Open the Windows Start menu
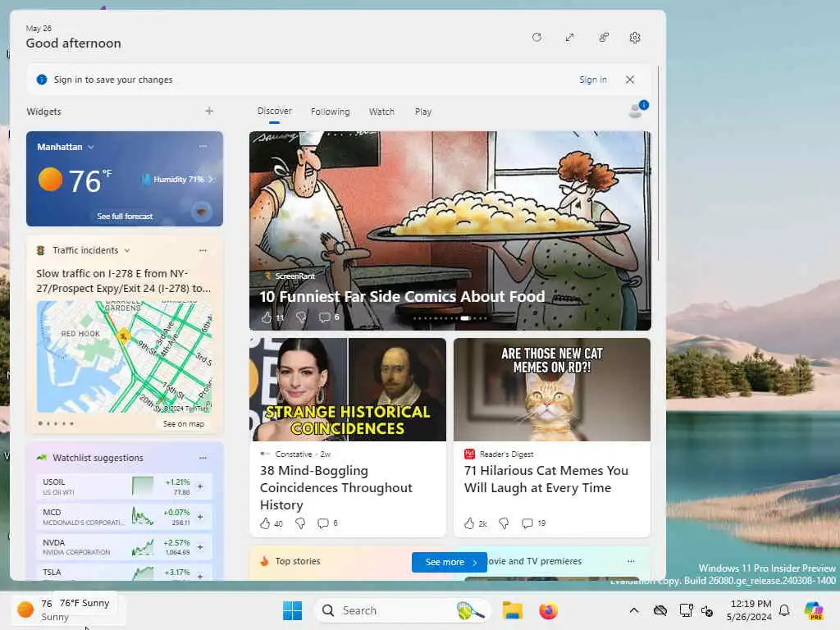 point(293,610)
